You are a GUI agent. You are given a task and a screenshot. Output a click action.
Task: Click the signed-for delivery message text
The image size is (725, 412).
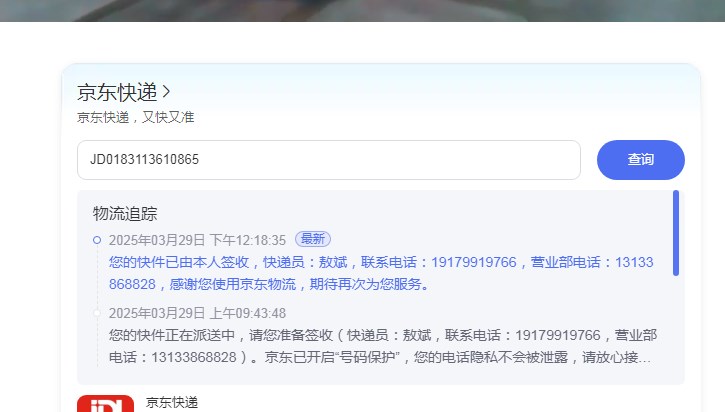[381, 273]
